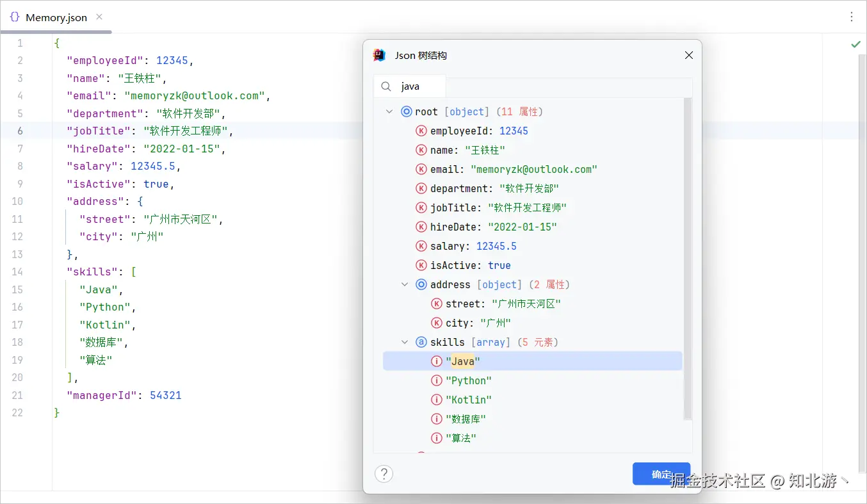
Task: Click the root object node icon
Action: pos(407,111)
